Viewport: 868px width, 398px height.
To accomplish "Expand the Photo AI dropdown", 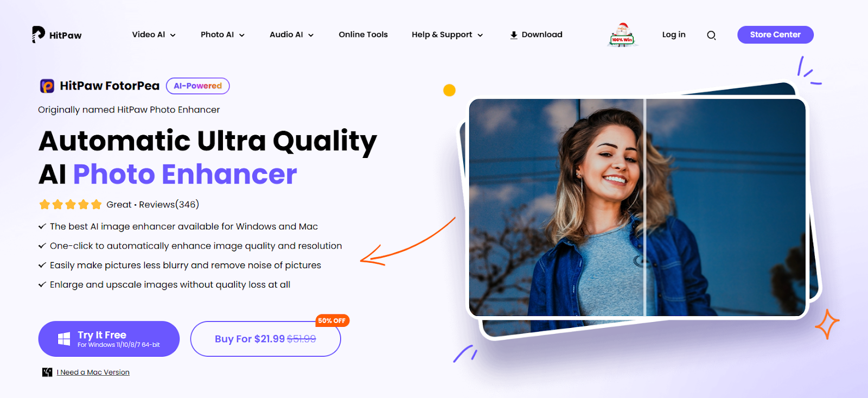I will coord(223,35).
